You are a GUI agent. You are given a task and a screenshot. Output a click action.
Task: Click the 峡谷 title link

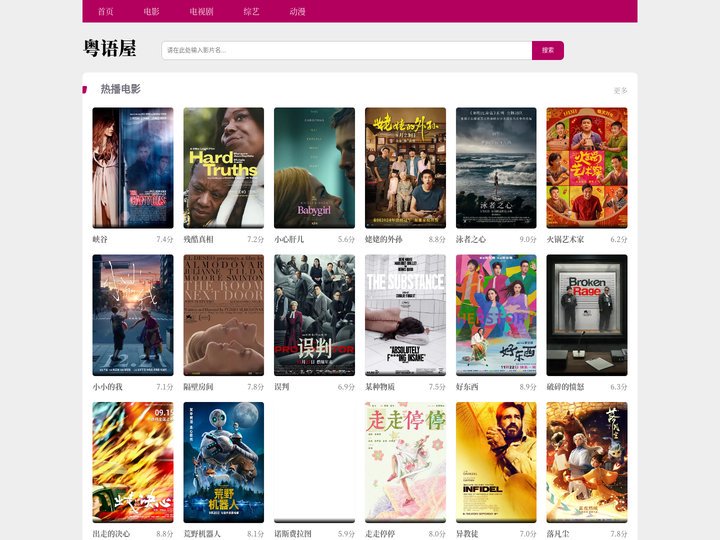click(x=100, y=239)
